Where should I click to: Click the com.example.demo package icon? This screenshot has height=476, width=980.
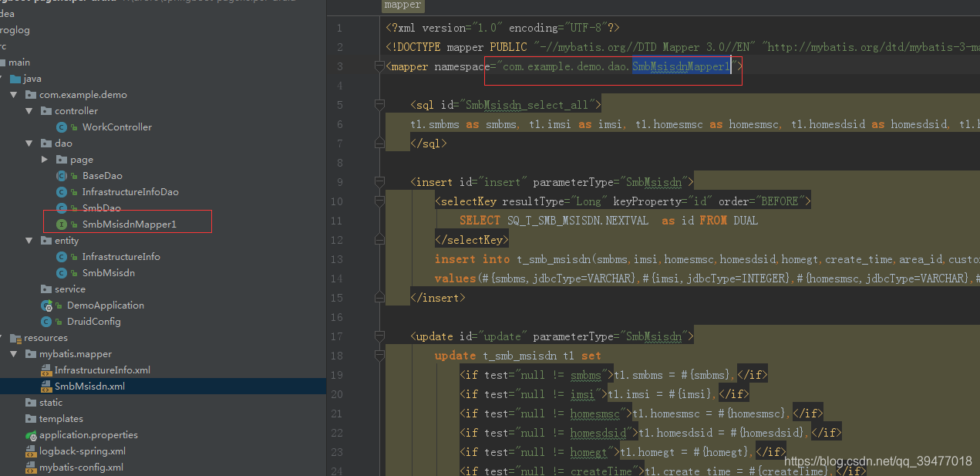pos(31,95)
